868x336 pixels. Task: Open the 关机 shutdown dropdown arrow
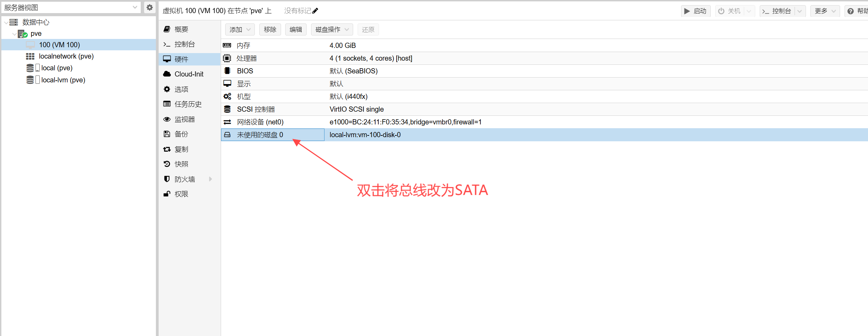click(x=749, y=11)
